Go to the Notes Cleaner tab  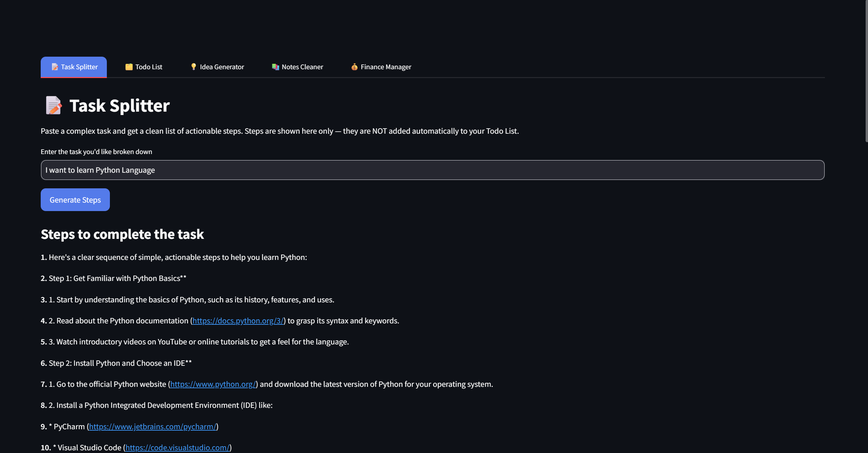coord(302,67)
